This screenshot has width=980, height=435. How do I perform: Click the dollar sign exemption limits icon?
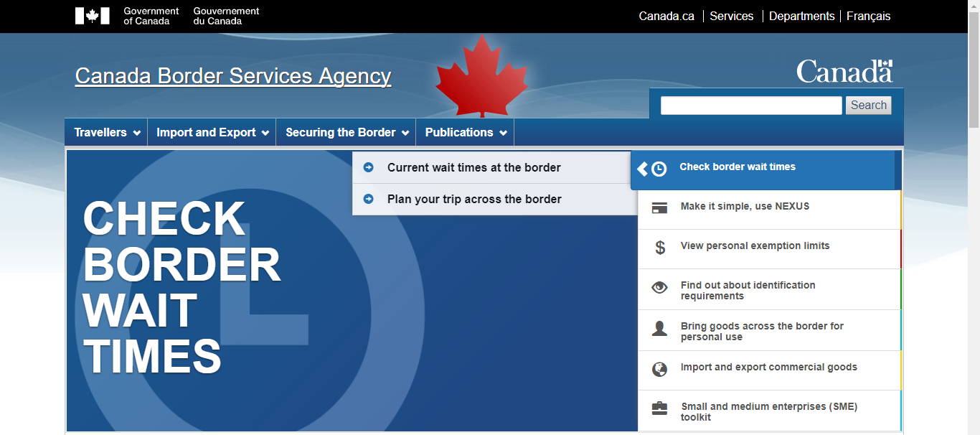(660, 248)
